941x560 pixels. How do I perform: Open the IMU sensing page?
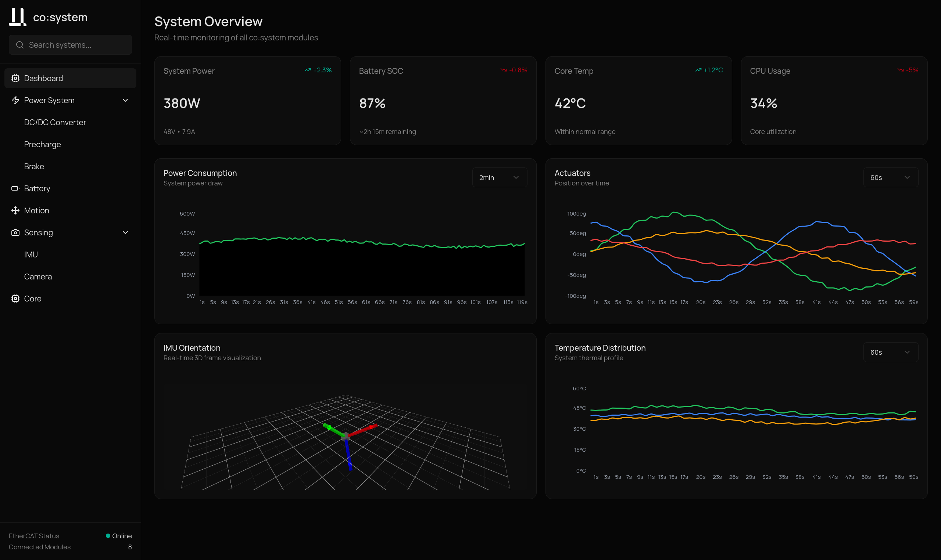31,254
